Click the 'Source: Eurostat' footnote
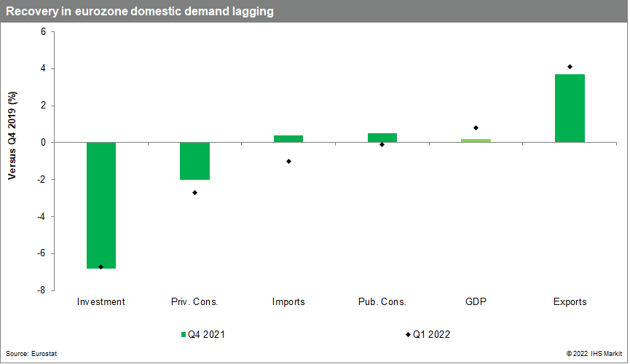 point(31,353)
